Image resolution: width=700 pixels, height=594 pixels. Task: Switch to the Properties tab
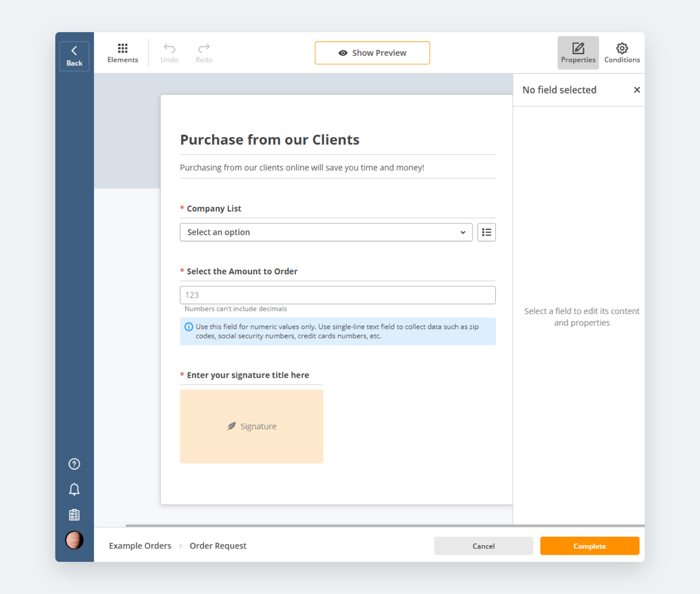point(578,53)
